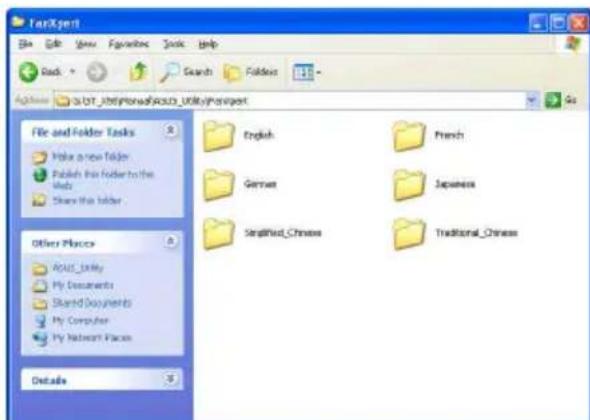Open the Edit menu

pos(53,44)
